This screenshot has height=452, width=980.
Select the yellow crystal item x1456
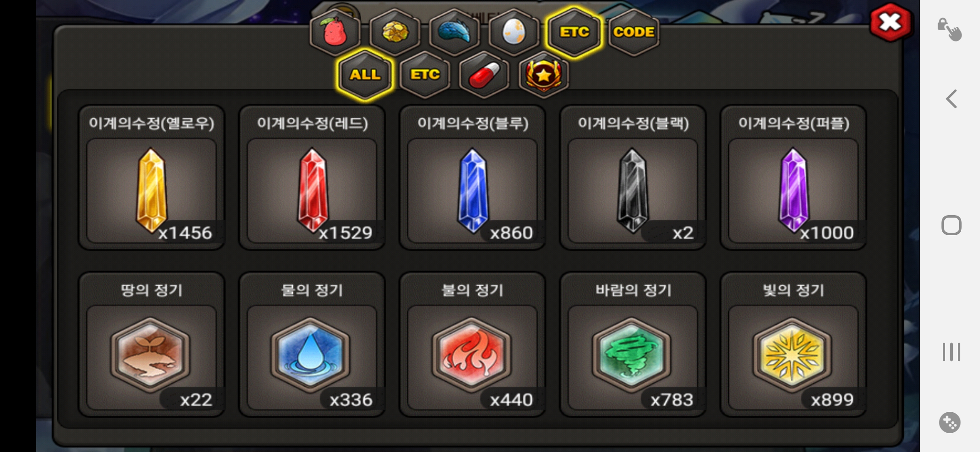tap(152, 177)
